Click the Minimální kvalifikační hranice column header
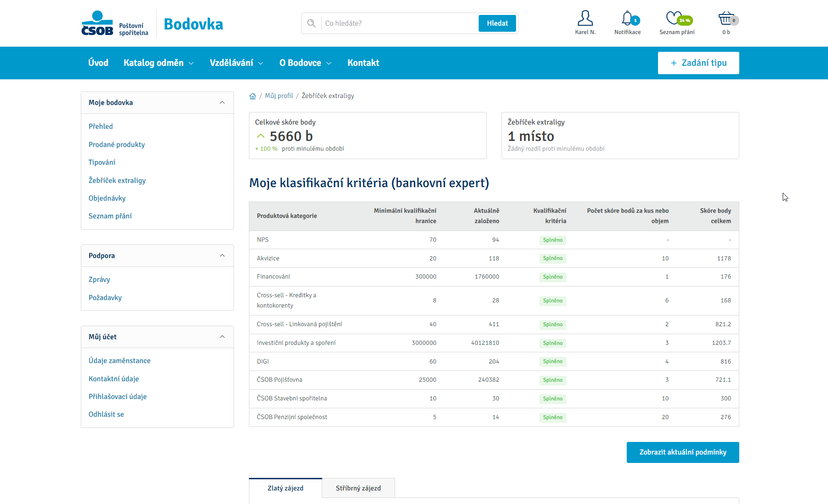Image resolution: width=828 pixels, height=504 pixels. click(405, 216)
